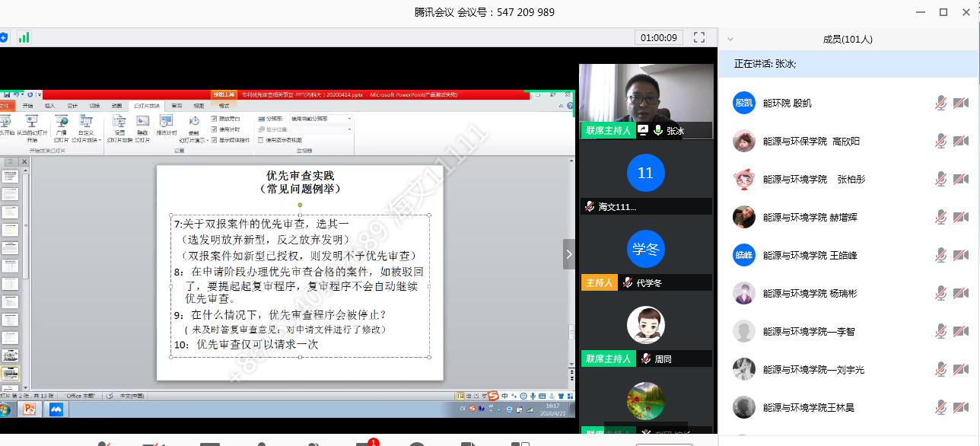Switch to the 幻灯片放映 ribbon tab
The width and height of the screenshot is (980, 446).
click(x=147, y=106)
